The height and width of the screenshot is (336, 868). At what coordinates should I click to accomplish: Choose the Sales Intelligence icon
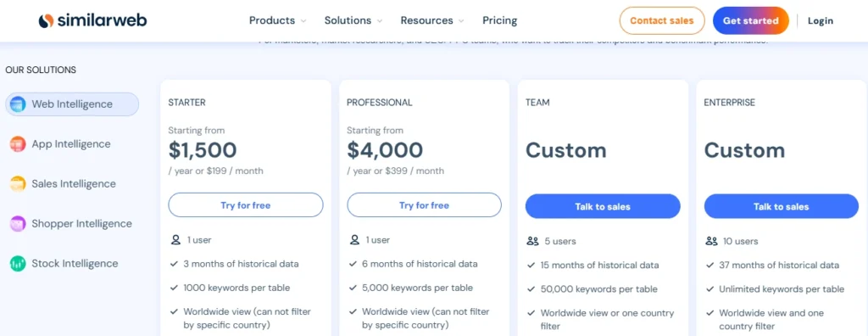[x=18, y=184]
